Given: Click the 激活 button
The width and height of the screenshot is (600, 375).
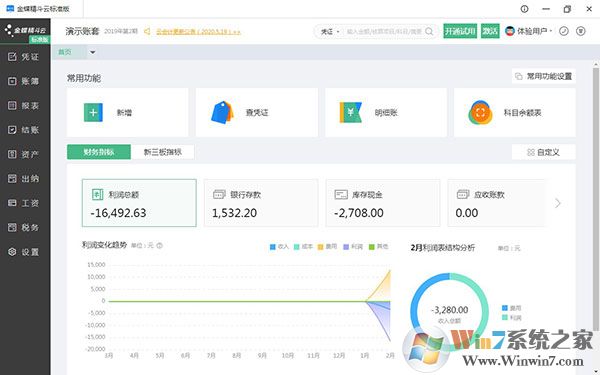Looking at the screenshot, I should [x=490, y=31].
